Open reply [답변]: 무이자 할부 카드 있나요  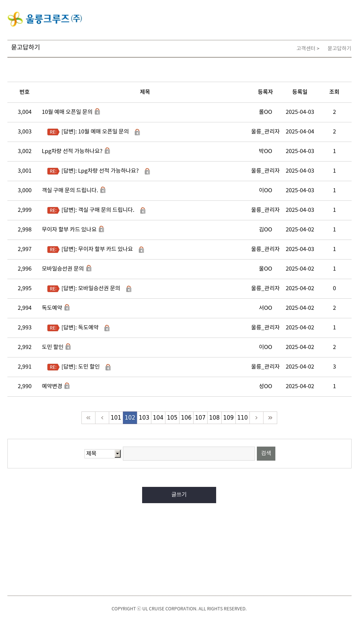(x=97, y=249)
